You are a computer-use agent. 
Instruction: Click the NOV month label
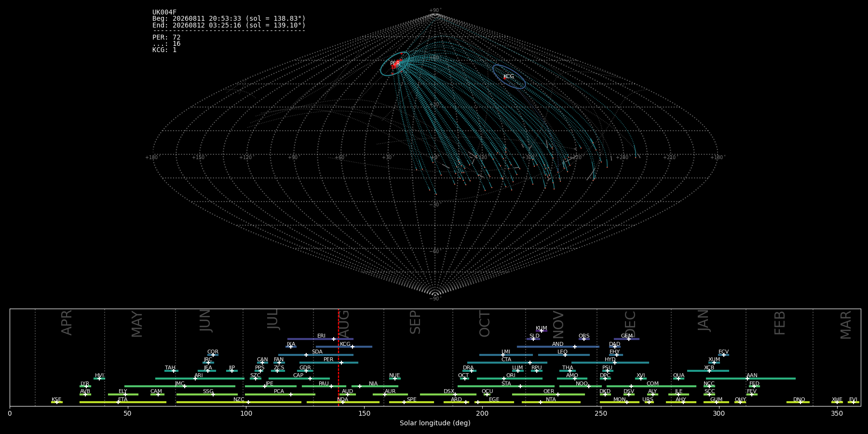pyautogui.click(x=558, y=325)
